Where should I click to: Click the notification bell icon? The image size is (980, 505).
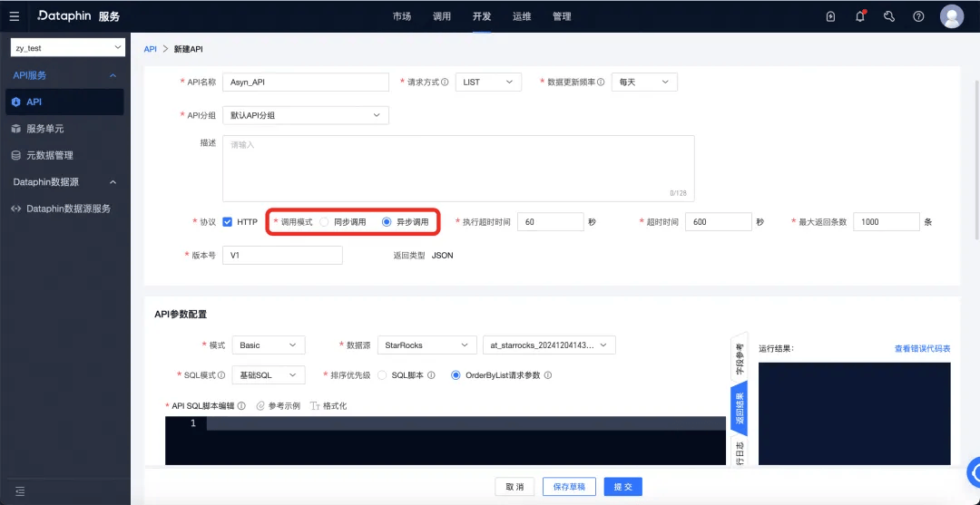point(860,17)
